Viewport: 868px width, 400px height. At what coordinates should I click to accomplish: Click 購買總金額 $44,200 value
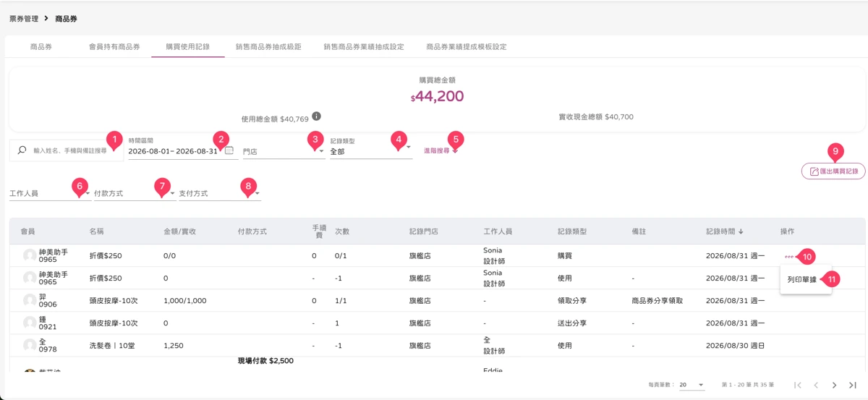[x=437, y=96]
